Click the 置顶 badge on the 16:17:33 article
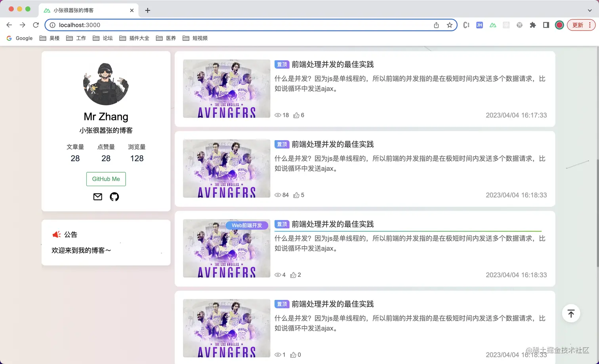Viewport: 599px width, 364px height. point(282,65)
